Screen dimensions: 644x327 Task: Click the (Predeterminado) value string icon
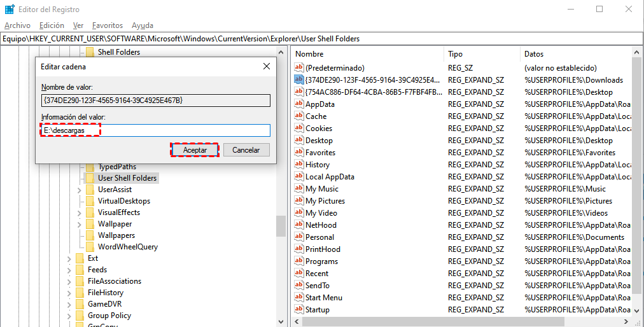[299, 67]
